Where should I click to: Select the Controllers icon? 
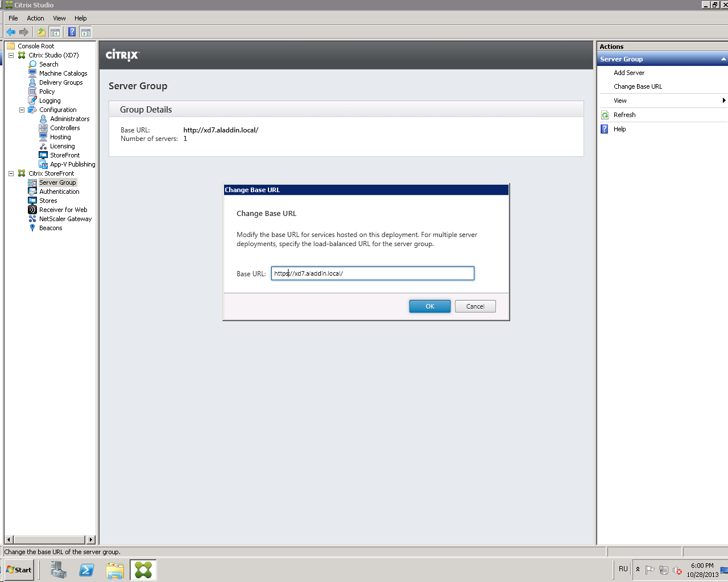pos(43,128)
